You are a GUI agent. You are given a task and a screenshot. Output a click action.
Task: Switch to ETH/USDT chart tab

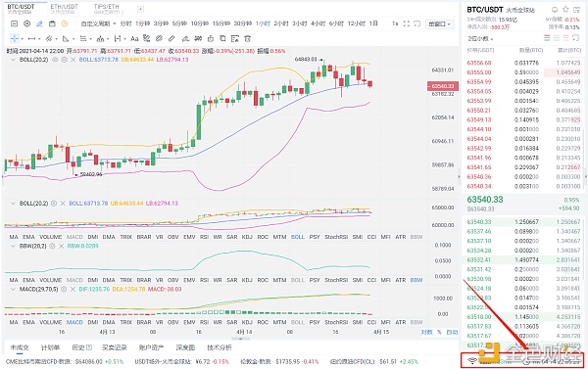click(x=64, y=9)
